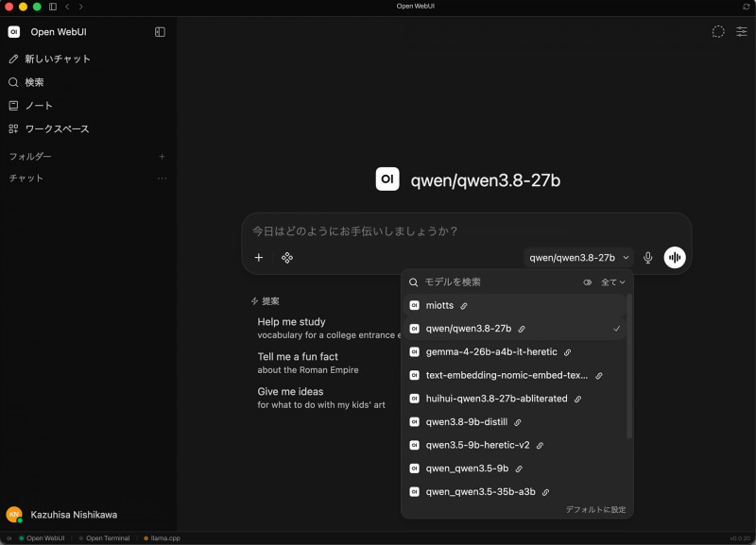756x545 pixels.
Task: Select the miotts model
Action: click(515, 305)
